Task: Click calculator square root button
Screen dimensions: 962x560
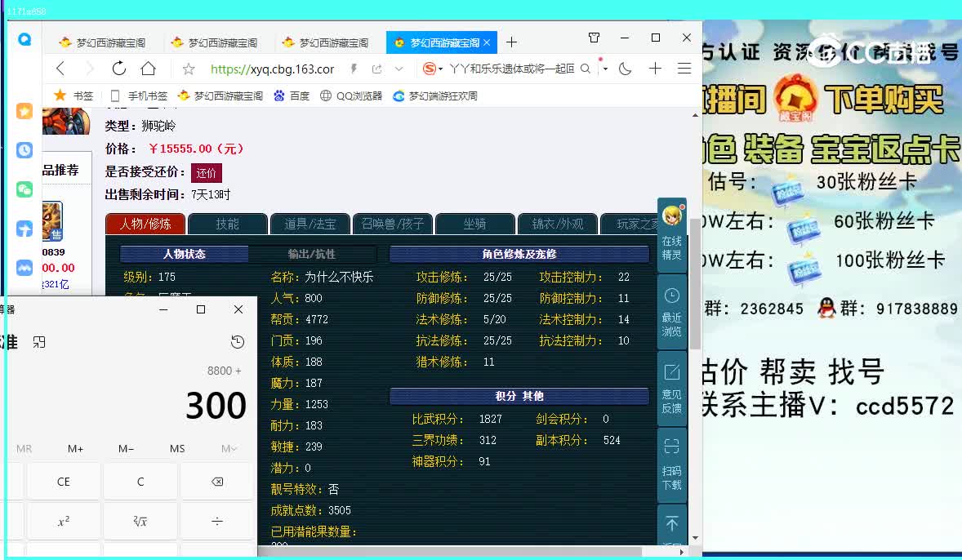Action: pyautogui.click(x=140, y=522)
